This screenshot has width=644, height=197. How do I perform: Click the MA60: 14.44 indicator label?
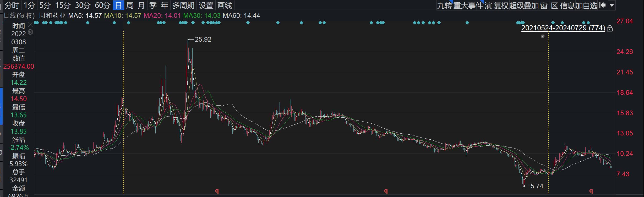241,16
